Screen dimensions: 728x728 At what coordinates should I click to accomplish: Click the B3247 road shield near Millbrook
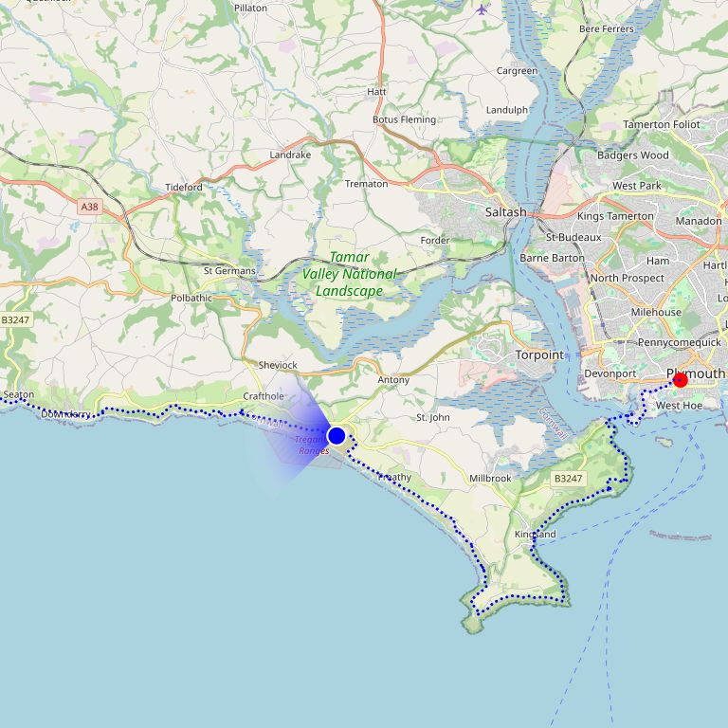[x=569, y=479]
